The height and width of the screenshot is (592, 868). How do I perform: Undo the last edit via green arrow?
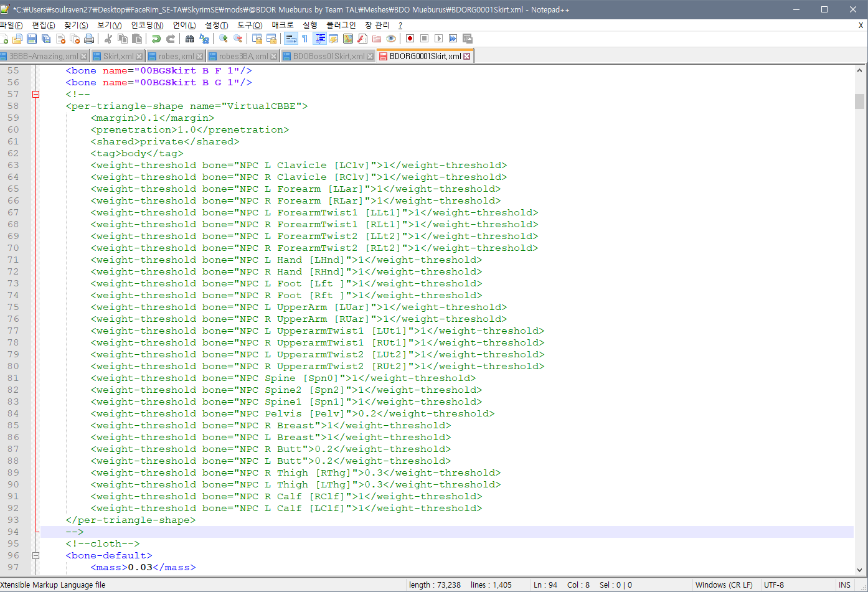point(156,39)
